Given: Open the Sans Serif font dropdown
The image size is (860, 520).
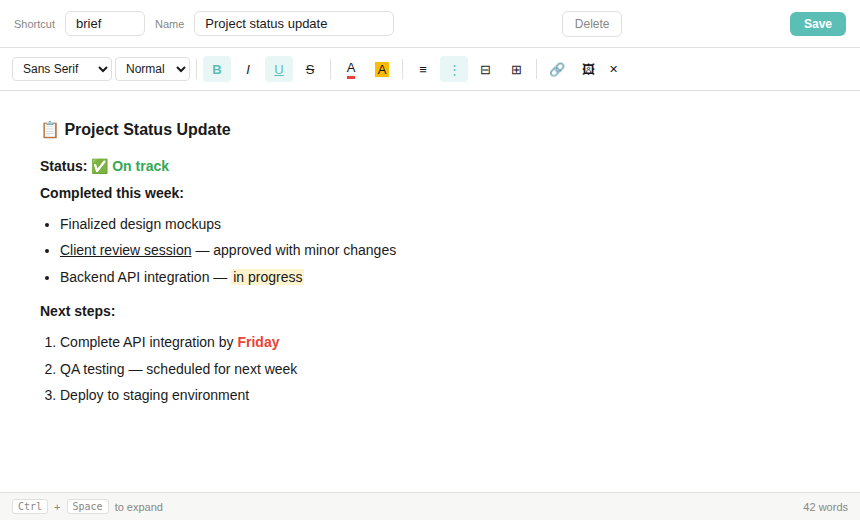Looking at the screenshot, I should click(x=62, y=69).
